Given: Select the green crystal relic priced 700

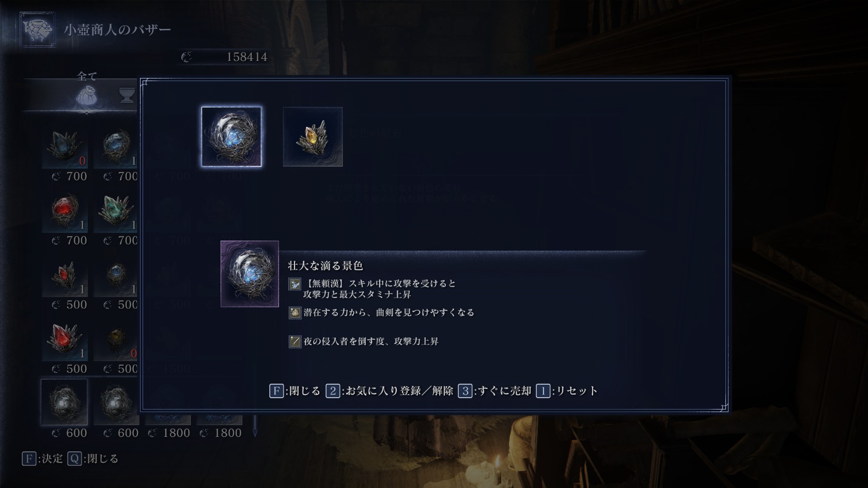Looking at the screenshot, I should click(116, 212).
